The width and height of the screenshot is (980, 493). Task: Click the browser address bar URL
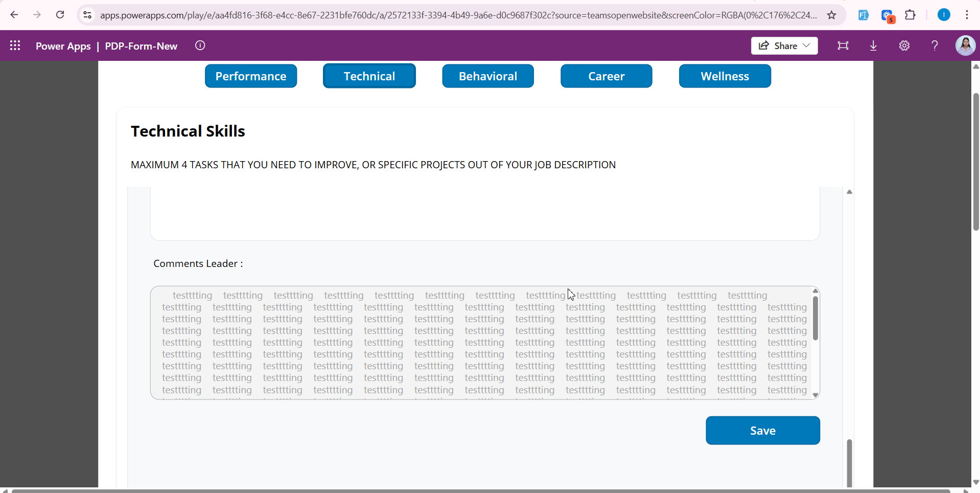[x=457, y=15]
